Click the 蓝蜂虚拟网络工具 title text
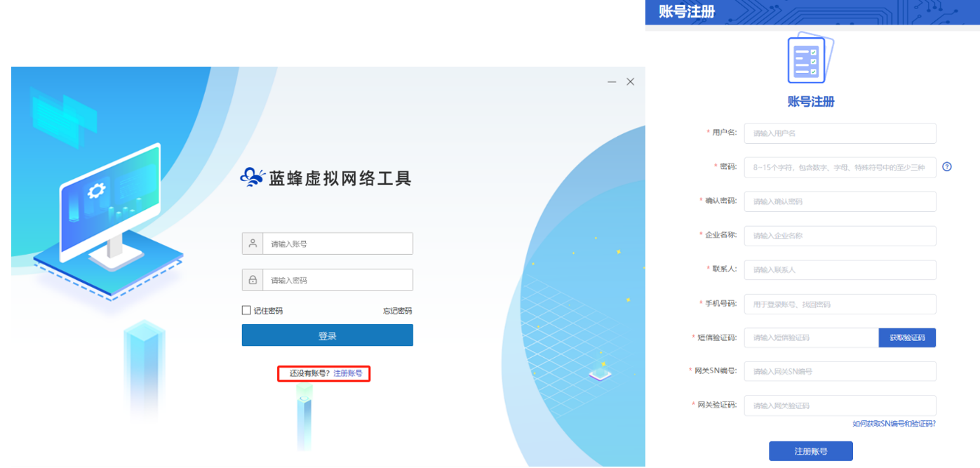Viewport: 980px width, 468px height. point(340,178)
